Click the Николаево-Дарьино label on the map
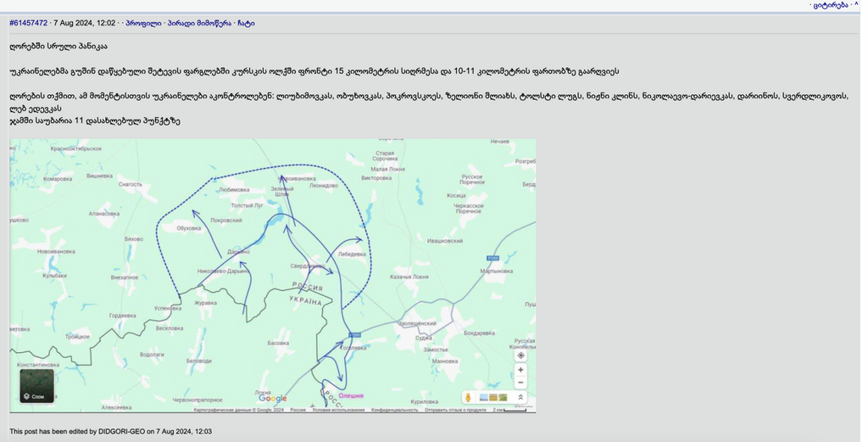The image size is (868, 442). pos(223,271)
